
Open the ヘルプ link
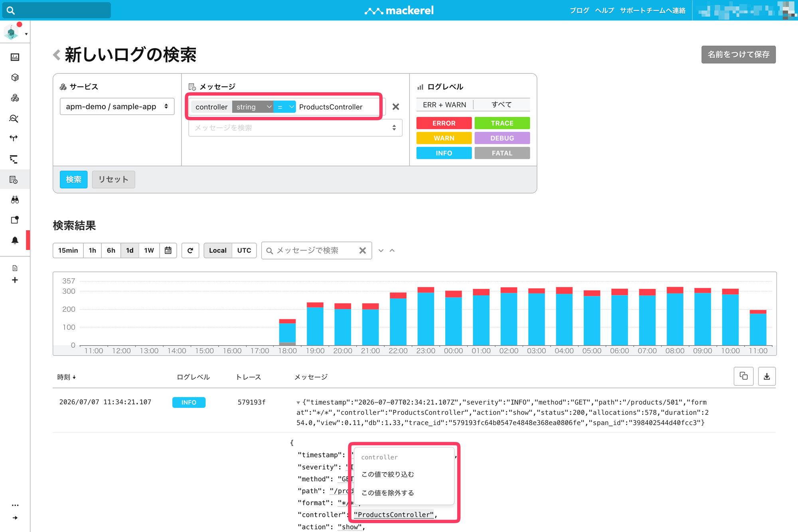click(604, 10)
